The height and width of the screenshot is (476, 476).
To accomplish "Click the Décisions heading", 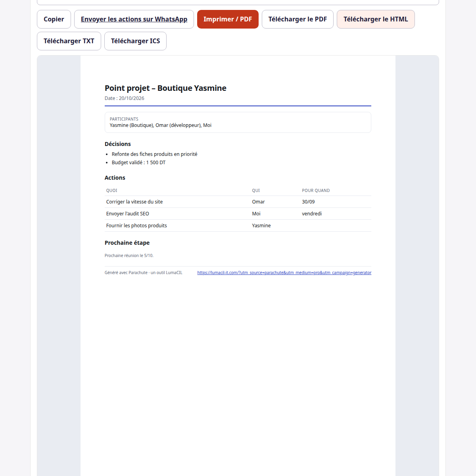I will pyautogui.click(x=118, y=144).
